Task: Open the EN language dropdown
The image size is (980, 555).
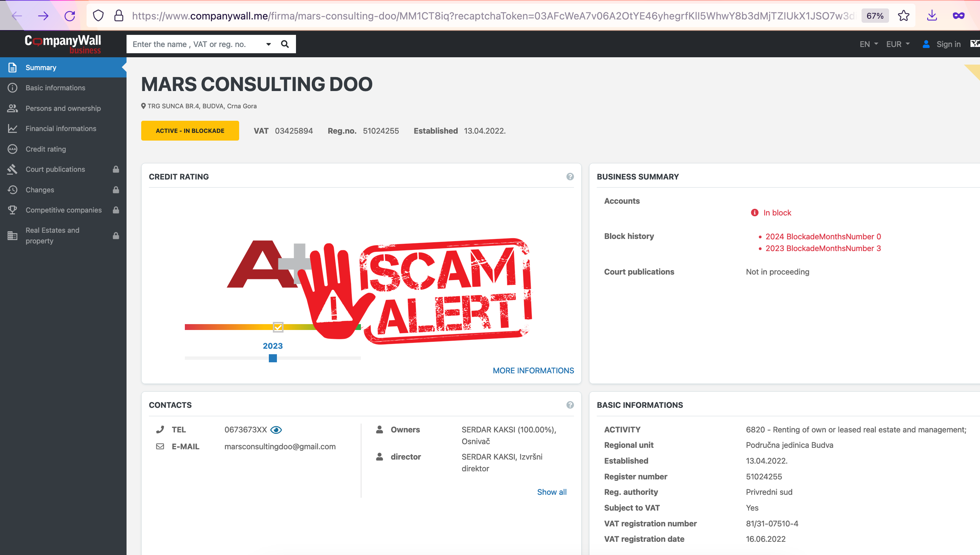Action: (869, 44)
